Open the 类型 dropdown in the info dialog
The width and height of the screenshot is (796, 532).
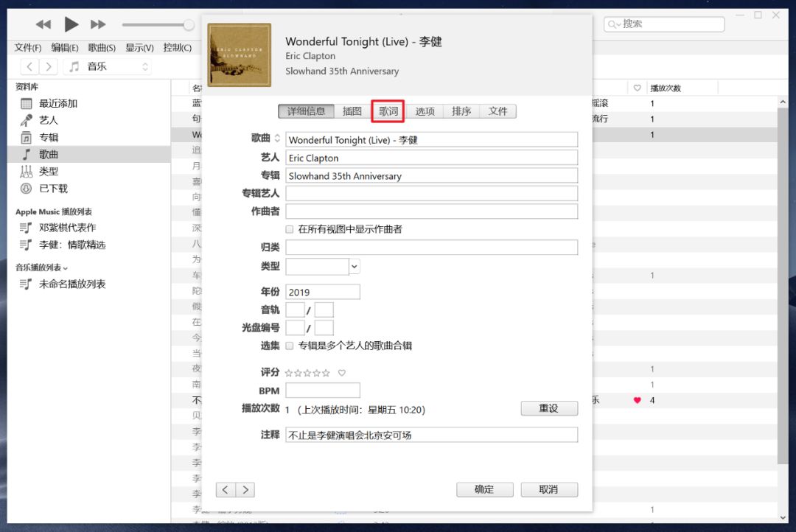click(x=353, y=266)
